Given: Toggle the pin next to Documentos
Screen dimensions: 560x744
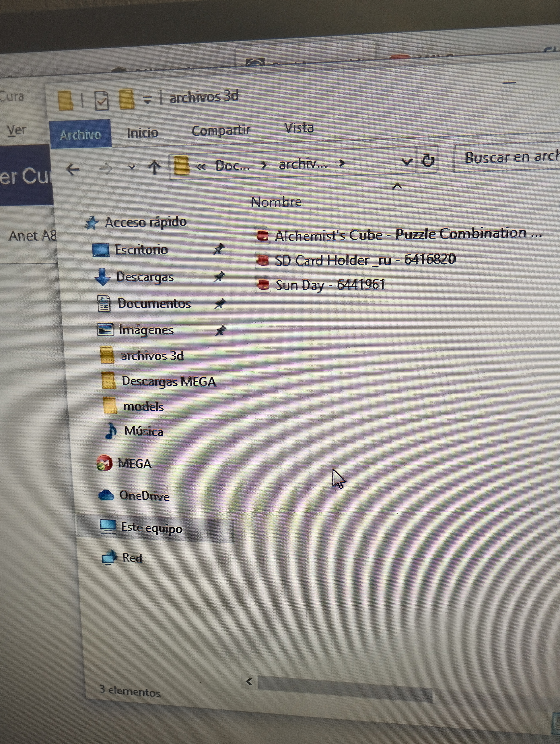Looking at the screenshot, I should (x=220, y=303).
